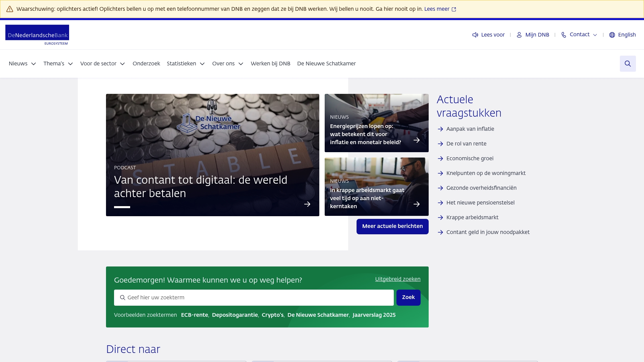
Task: Open De Nieuwe Schatkamer menu item
Action: click(326, 64)
